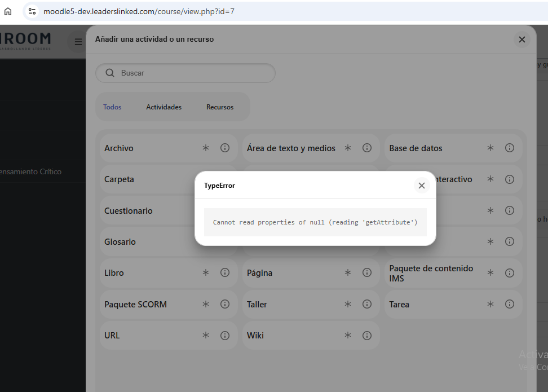Close the TypeError dialog
Image resolution: width=548 pixels, height=392 pixels.
421,186
